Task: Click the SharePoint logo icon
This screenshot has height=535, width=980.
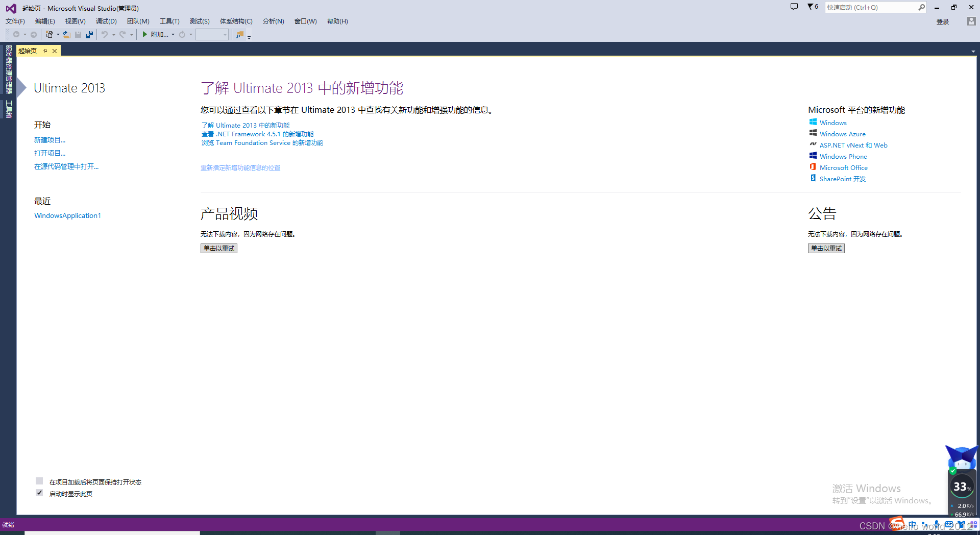Action: [x=813, y=178]
